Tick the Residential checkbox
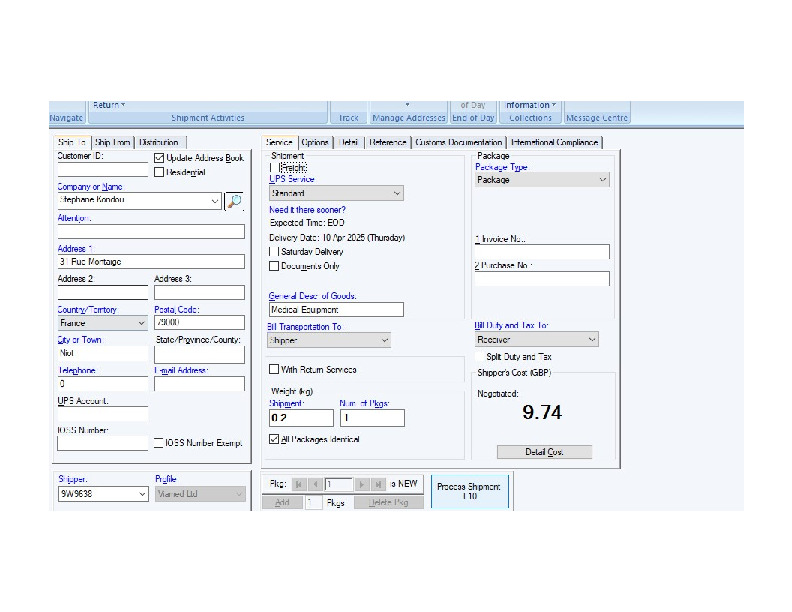 tap(159, 172)
